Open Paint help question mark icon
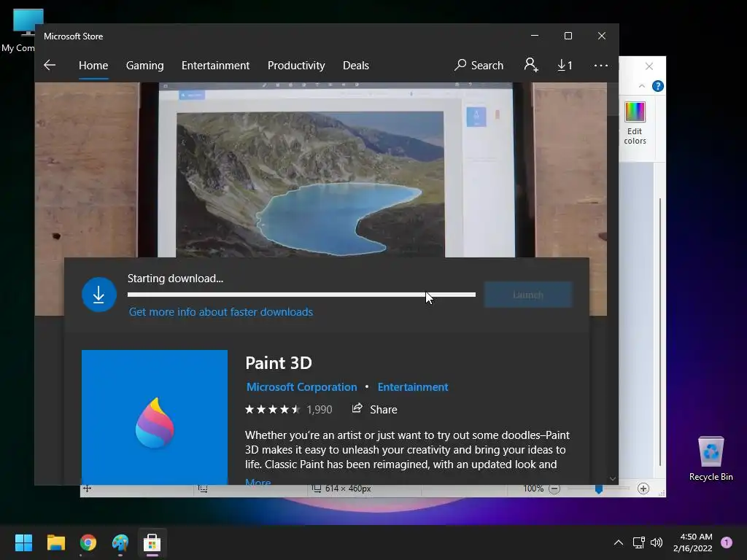The height and width of the screenshot is (560, 747). pyautogui.click(x=658, y=86)
